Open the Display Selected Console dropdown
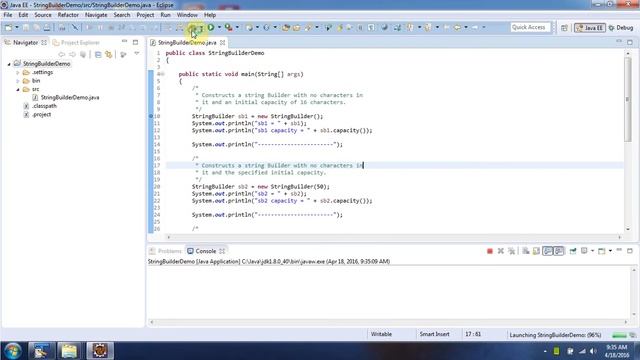The height and width of the screenshot is (360, 640). 593,251
